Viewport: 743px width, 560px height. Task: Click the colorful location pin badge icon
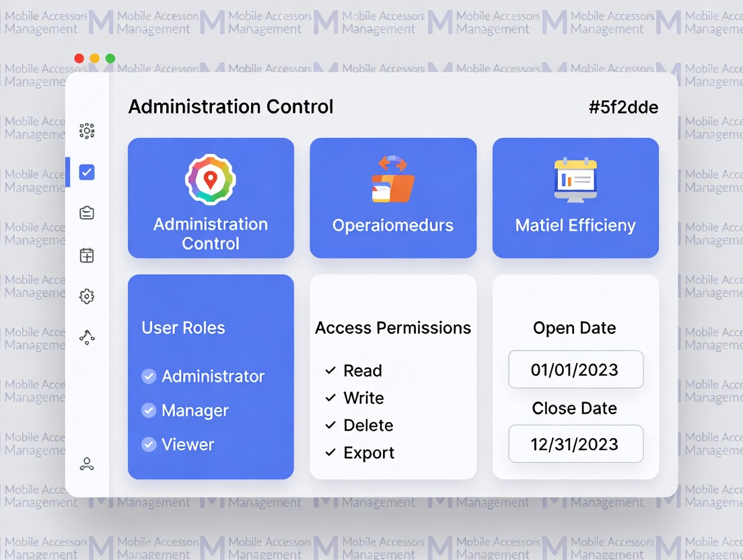(x=211, y=180)
